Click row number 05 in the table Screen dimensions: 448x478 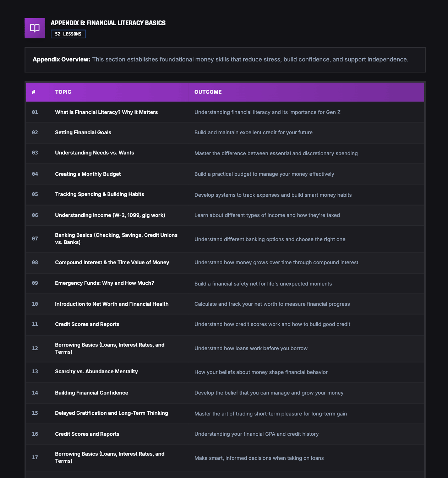(35, 194)
